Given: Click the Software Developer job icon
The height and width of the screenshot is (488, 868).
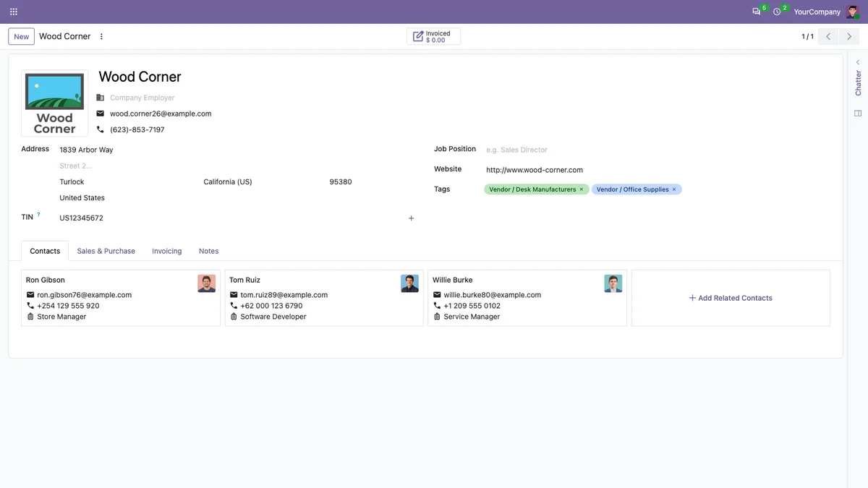Looking at the screenshot, I should [x=234, y=317].
